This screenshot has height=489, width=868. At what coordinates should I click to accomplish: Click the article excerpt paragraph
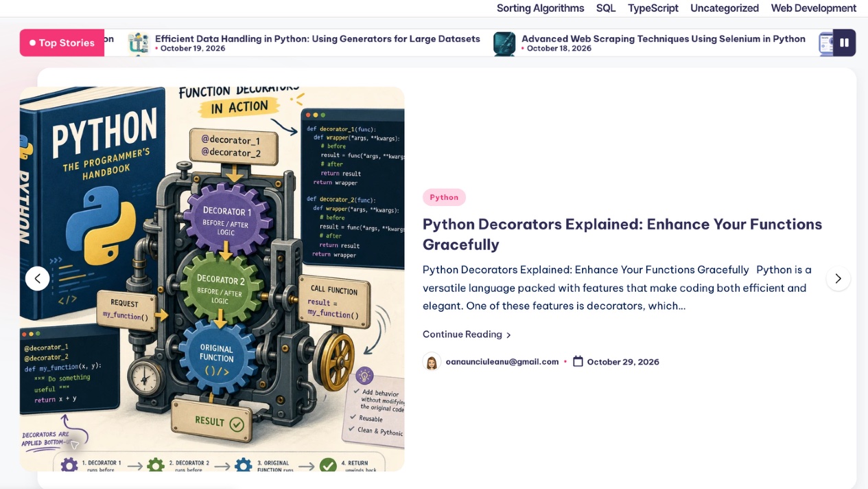(618, 288)
